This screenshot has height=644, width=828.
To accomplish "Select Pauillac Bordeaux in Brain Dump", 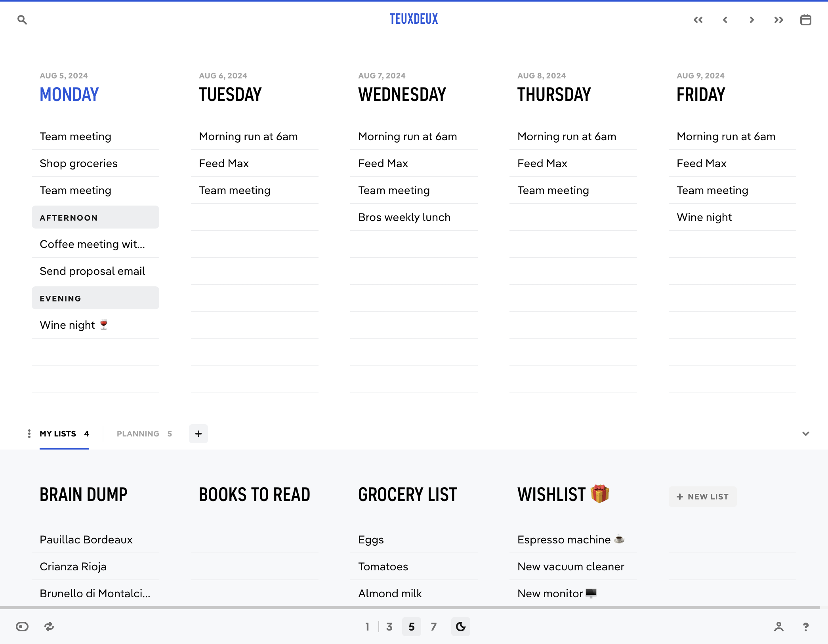I will coord(95,539).
